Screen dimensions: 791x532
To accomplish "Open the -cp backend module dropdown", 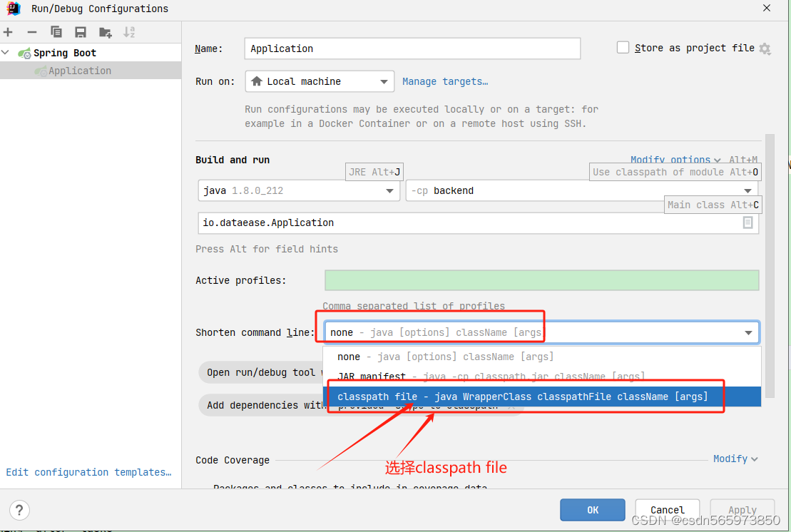I will point(582,190).
